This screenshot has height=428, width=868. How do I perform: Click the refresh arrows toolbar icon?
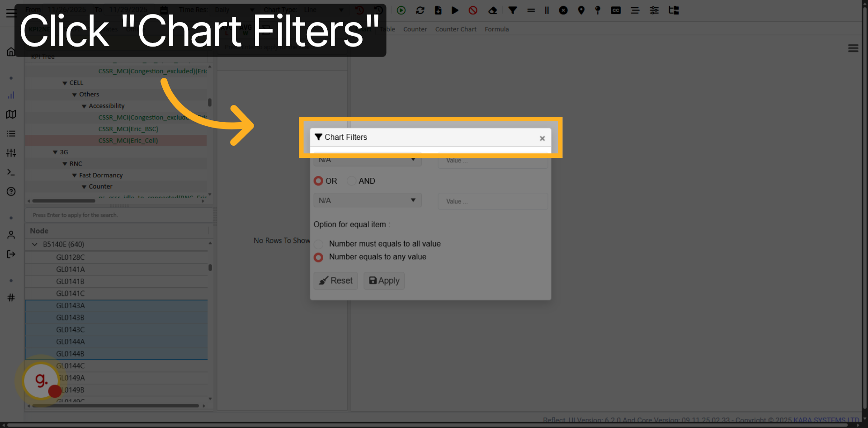tap(420, 10)
